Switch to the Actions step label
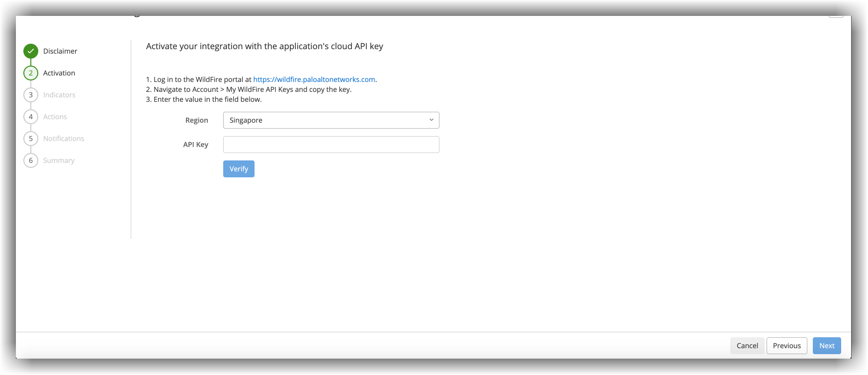The width and height of the screenshot is (868, 375). pyautogui.click(x=55, y=117)
